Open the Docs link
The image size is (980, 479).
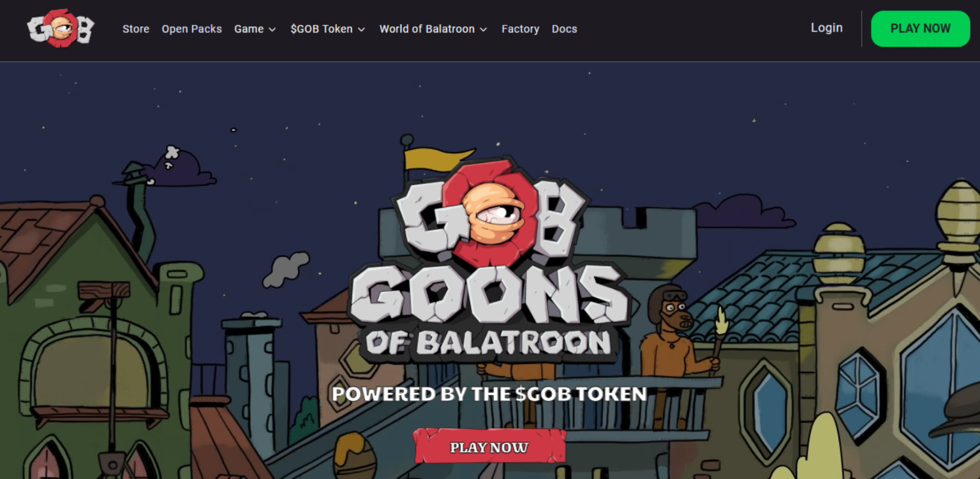[x=565, y=29]
